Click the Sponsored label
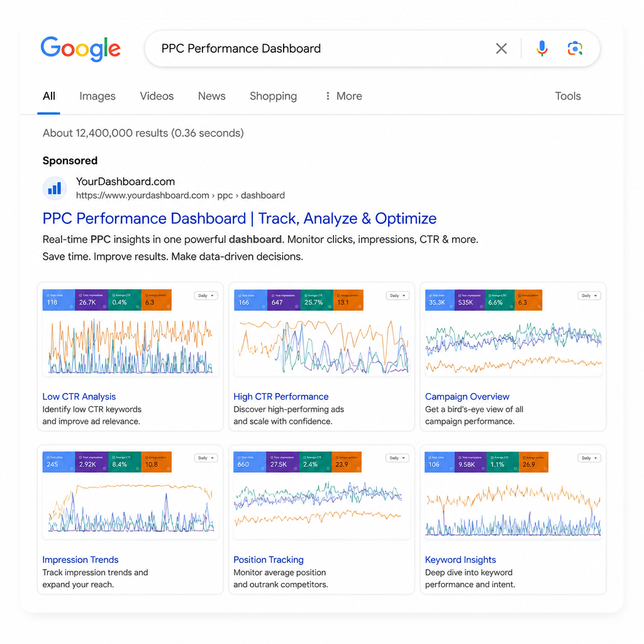This screenshot has height=644, width=644. pos(70,160)
